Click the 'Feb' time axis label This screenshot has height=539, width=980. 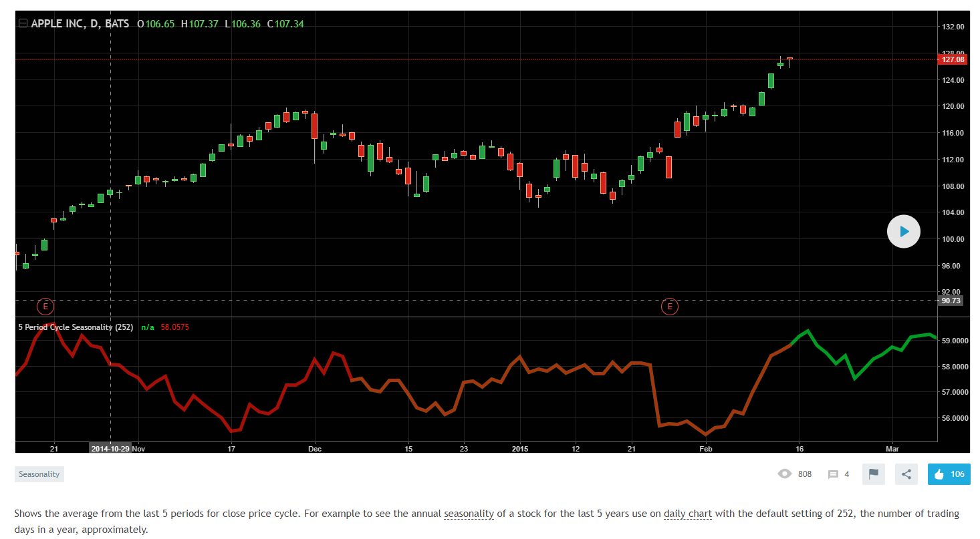tap(706, 449)
